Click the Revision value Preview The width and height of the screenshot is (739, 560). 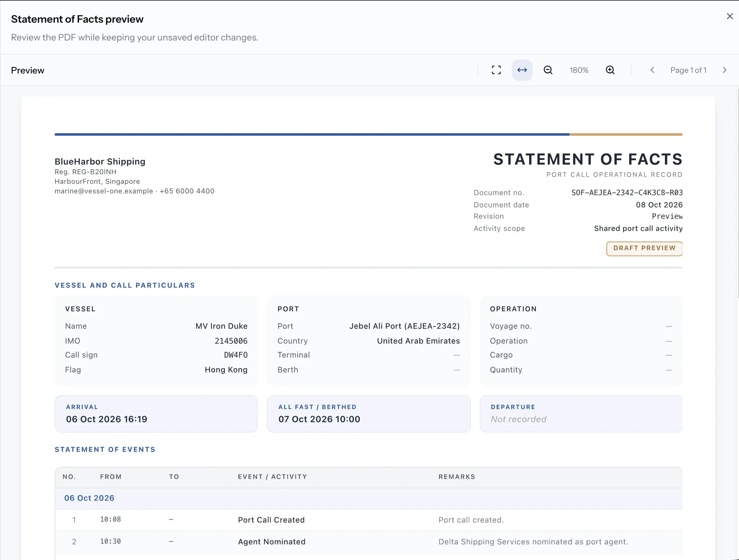click(667, 216)
